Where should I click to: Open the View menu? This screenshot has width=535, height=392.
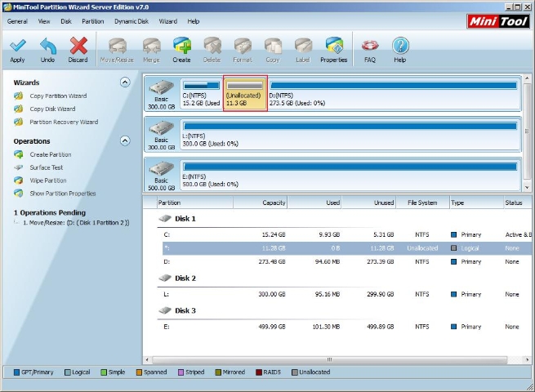click(44, 21)
